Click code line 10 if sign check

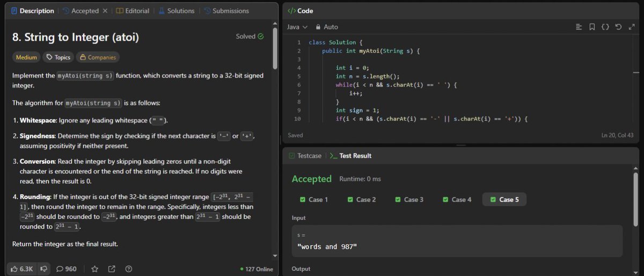click(432, 119)
